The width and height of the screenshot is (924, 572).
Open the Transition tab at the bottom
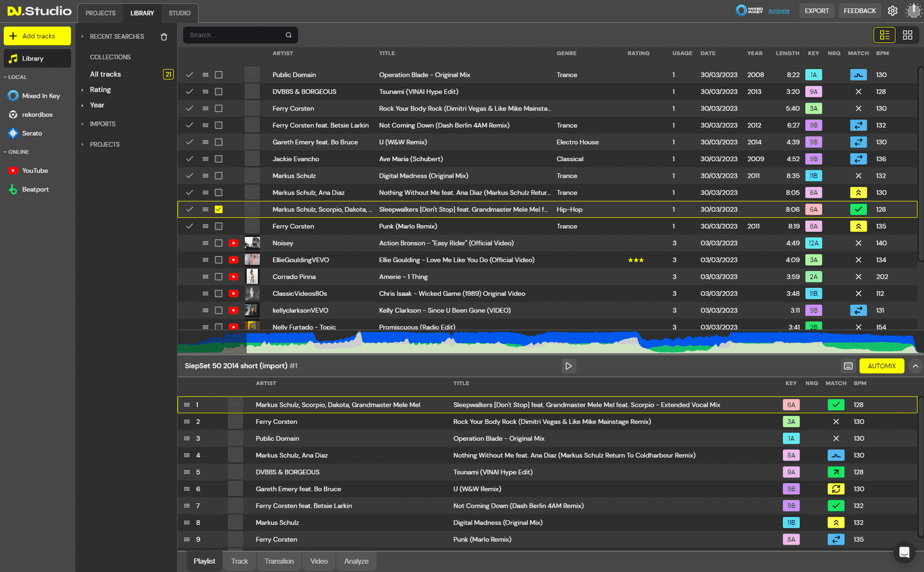(279, 561)
